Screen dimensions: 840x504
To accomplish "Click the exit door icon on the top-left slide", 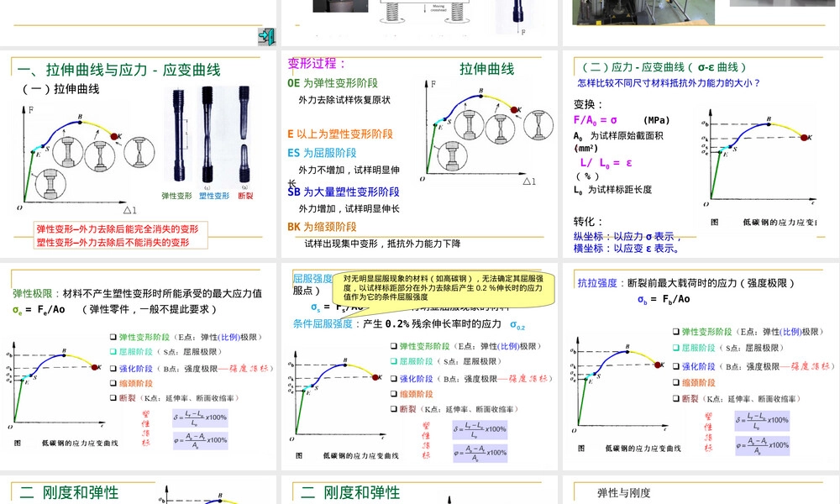I will point(267,36).
